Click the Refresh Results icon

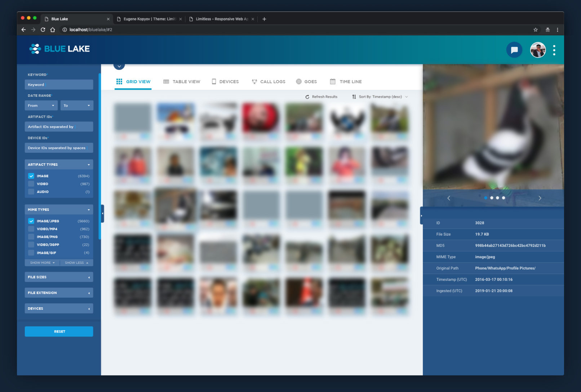307,97
